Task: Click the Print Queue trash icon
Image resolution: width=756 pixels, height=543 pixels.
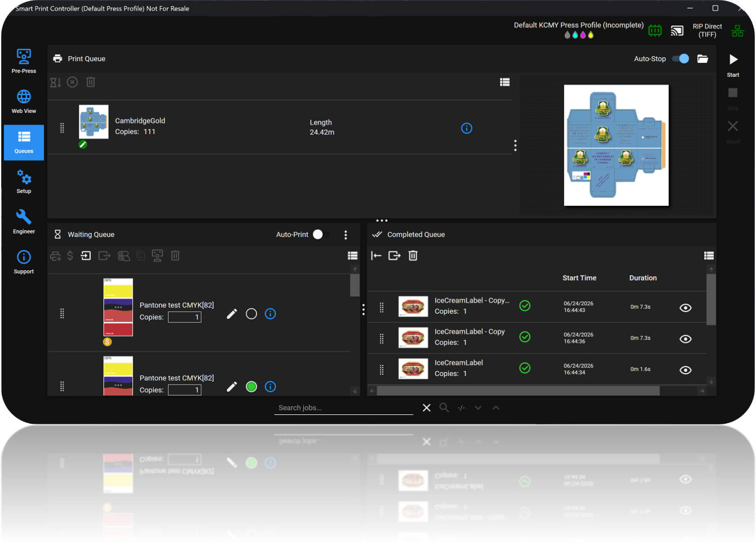Action: click(91, 82)
